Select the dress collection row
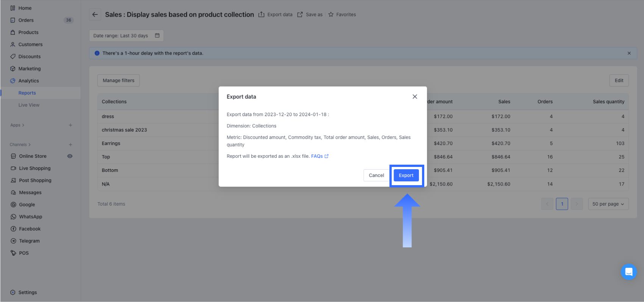Screen dimensions: 644x302 point(363,116)
